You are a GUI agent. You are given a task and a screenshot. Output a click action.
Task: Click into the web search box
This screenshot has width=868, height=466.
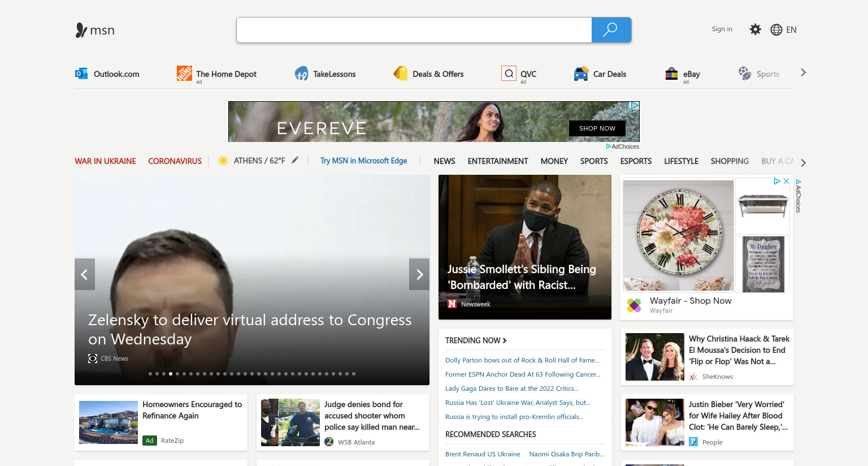[414, 30]
